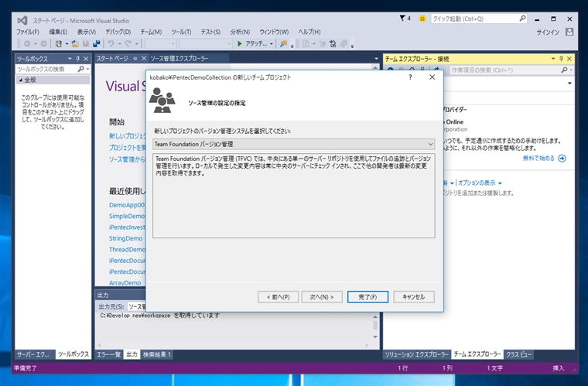Click the 完了(F) button
588x386 pixels.
coord(367,297)
